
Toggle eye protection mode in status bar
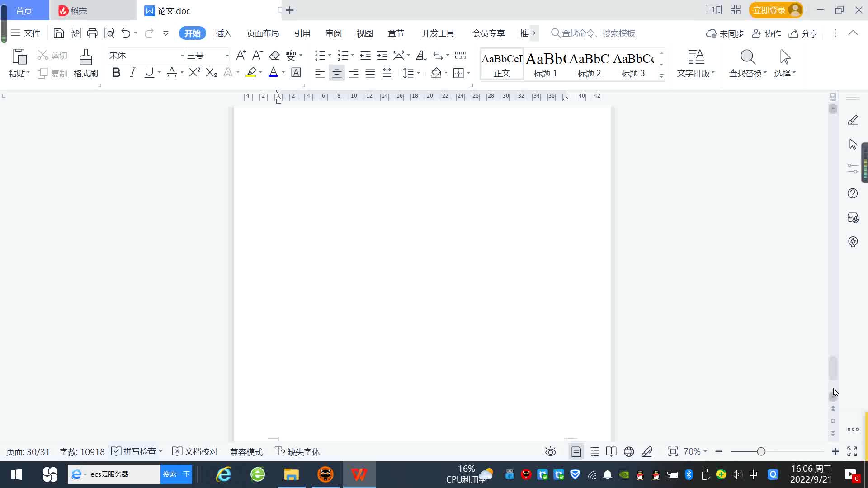click(550, 451)
